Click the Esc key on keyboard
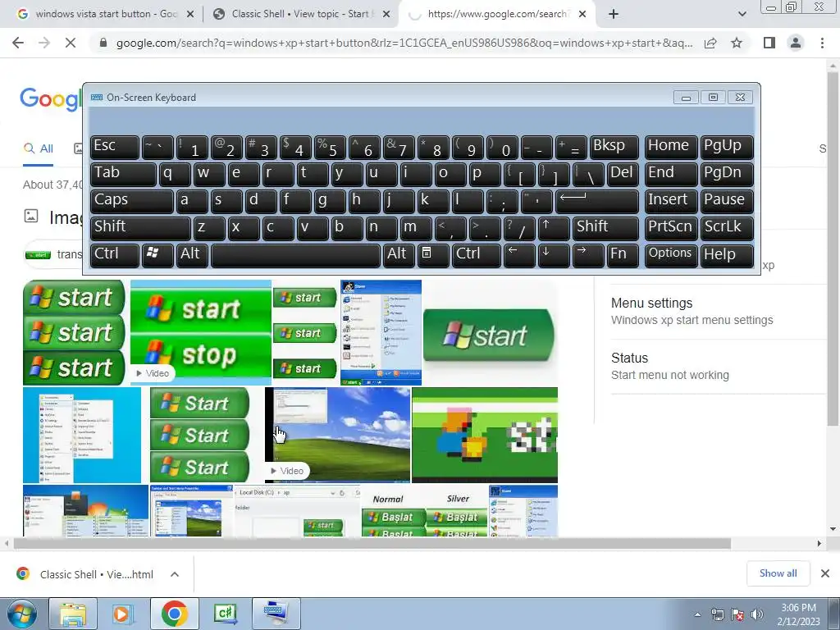This screenshot has width=840, height=630. click(115, 147)
